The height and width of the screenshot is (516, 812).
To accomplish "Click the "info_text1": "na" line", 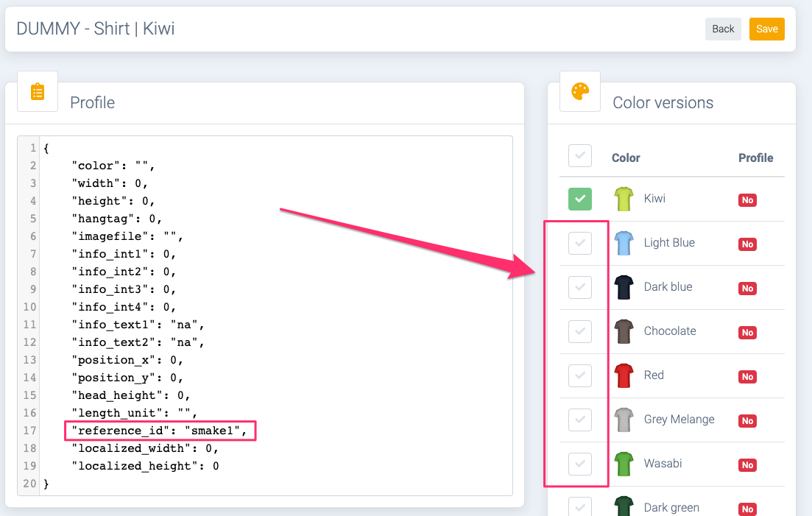I will [x=138, y=325].
